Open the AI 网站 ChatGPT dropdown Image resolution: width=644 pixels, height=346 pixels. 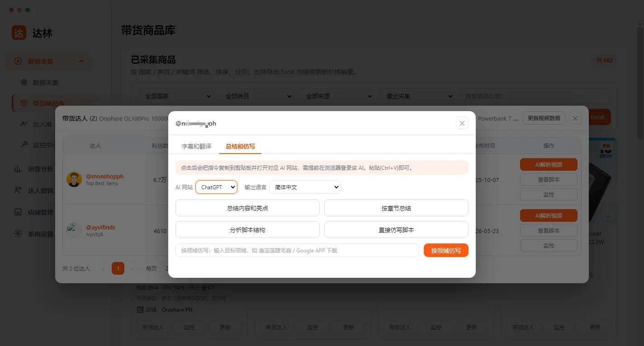click(x=216, y=187)
